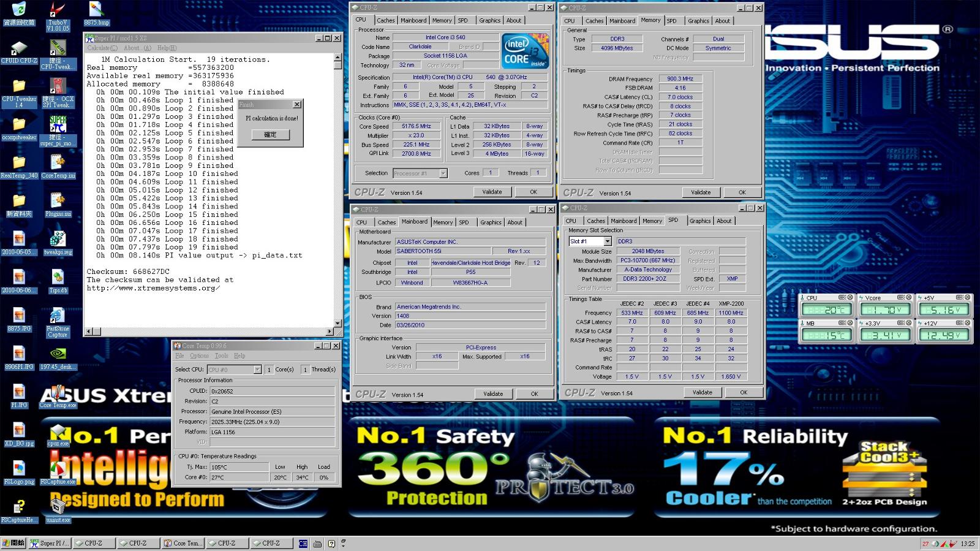The image size is (980, 551).
Task: Click the BIOS Date field 03/26/2010
Action: (470, 325)
